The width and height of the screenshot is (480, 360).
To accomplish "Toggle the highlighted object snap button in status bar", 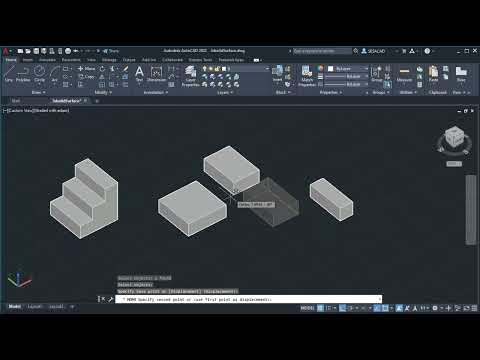I will tap(385, 308).
